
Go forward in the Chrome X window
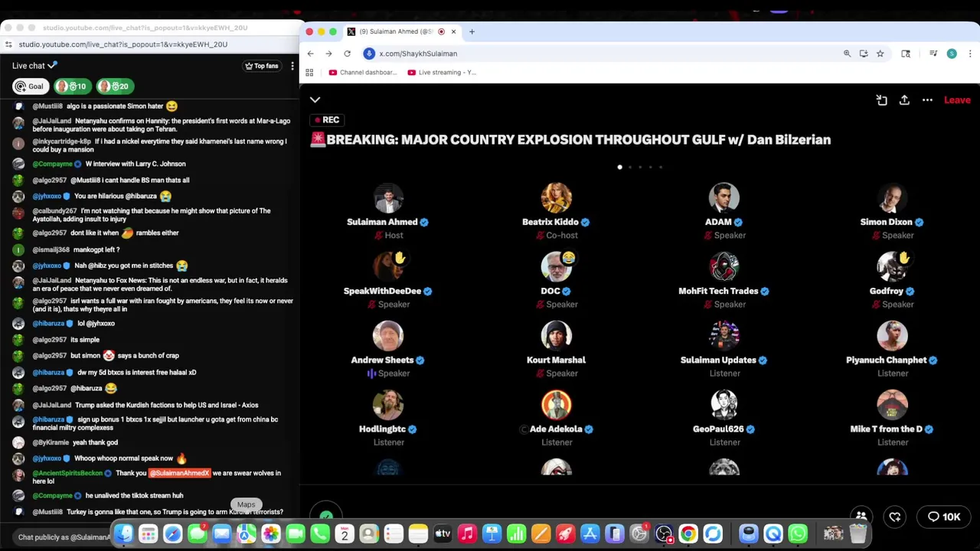coord(328,54)
